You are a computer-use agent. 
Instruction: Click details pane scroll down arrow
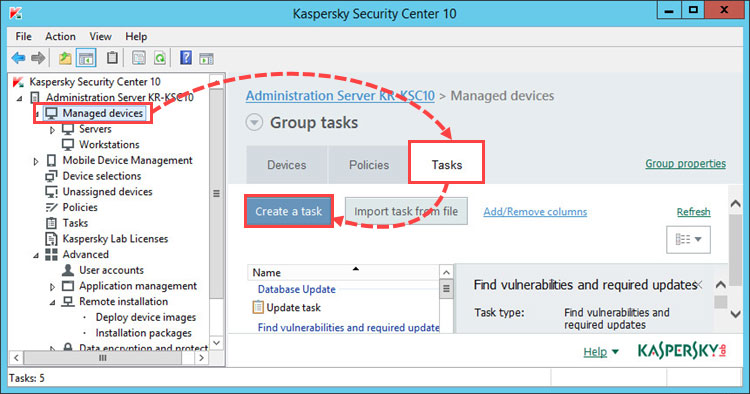click(x=736, y=314)
